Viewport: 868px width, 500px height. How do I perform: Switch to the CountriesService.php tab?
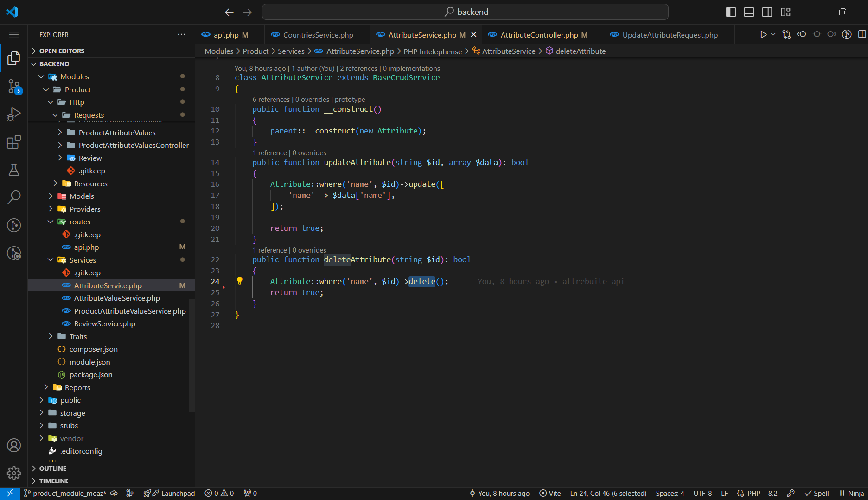click(318, 35)
